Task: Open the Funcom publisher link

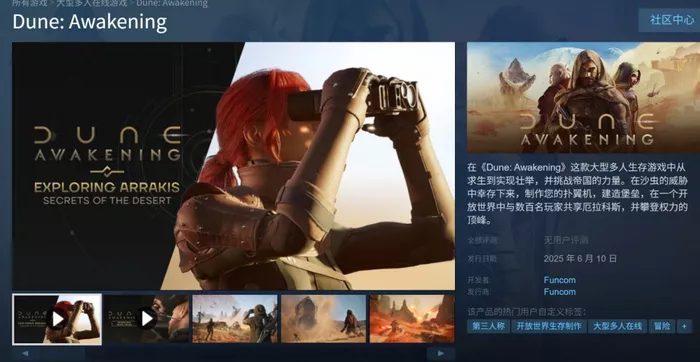Action: pyautogui.click(x=559, y=291)
